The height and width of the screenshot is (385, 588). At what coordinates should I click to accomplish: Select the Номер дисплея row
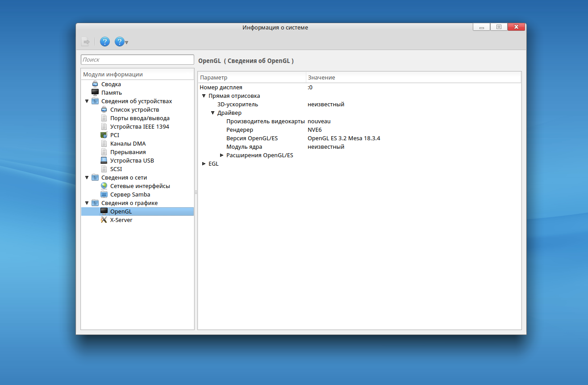359,88
